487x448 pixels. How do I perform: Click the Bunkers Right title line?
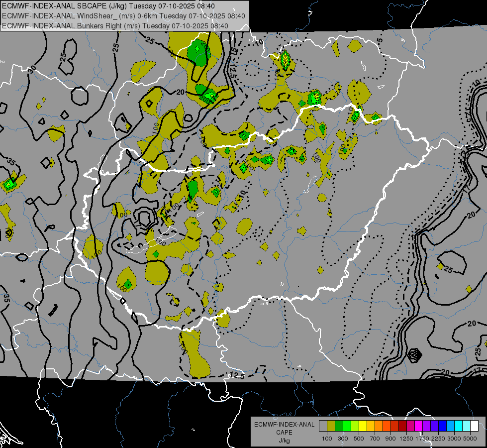115,26
